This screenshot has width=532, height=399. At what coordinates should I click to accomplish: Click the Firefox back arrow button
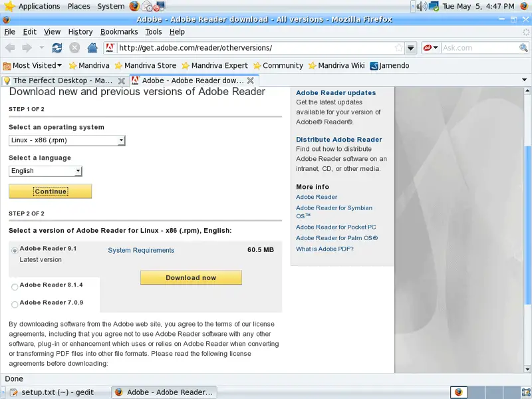(x=10, y=48)
